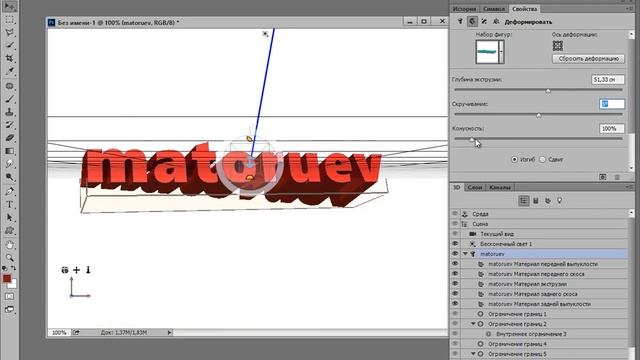Screen dimensions: 640x360
Task: Switch to the Слои tab
Action: 475,187
